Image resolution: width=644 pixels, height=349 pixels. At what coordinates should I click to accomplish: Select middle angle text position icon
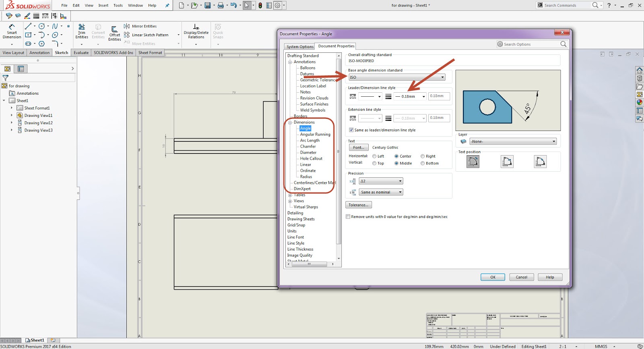[507, 162]
